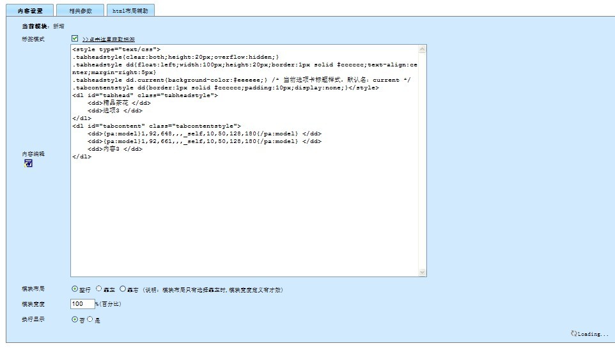Choose the 靠右 layout radio button
The width and height of the screenshot is (615, 364).
(123, 289)
